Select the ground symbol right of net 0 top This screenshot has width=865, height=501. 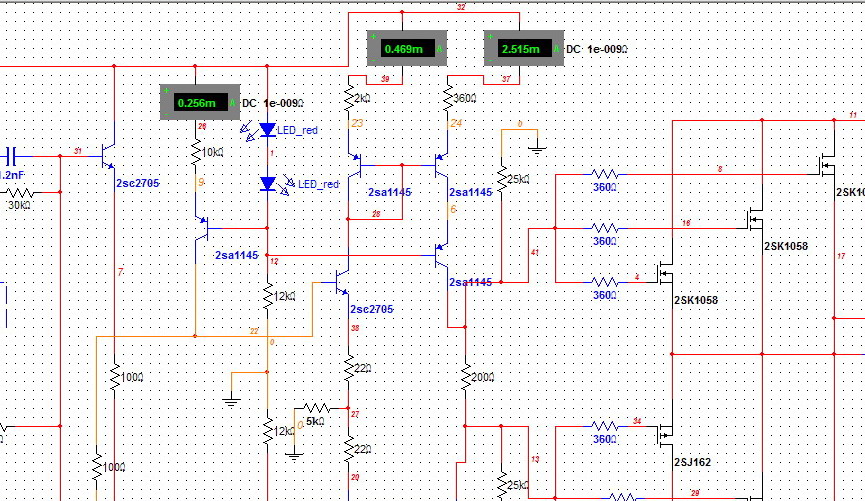coord(537,149)
